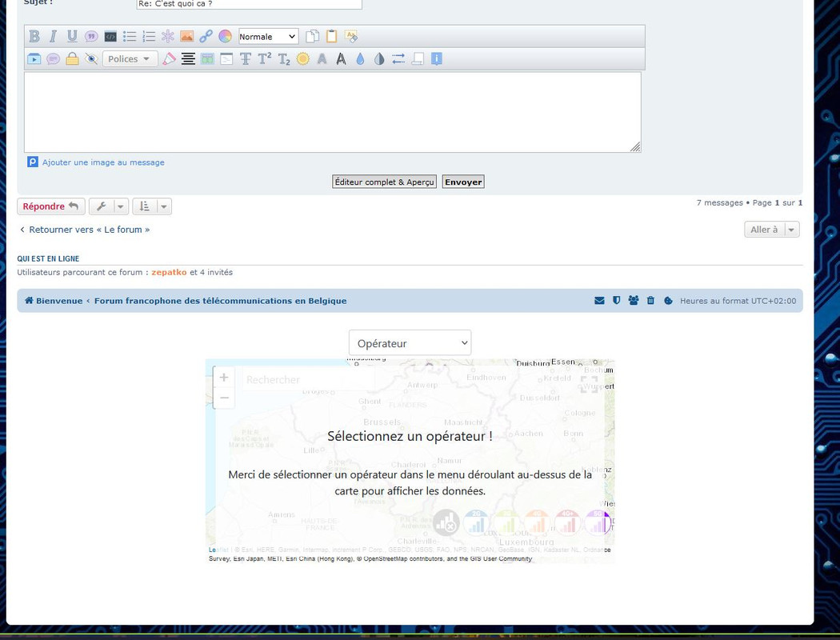Insert an image tag
This screenshot has width=840, height=640.
click(187, 37)
